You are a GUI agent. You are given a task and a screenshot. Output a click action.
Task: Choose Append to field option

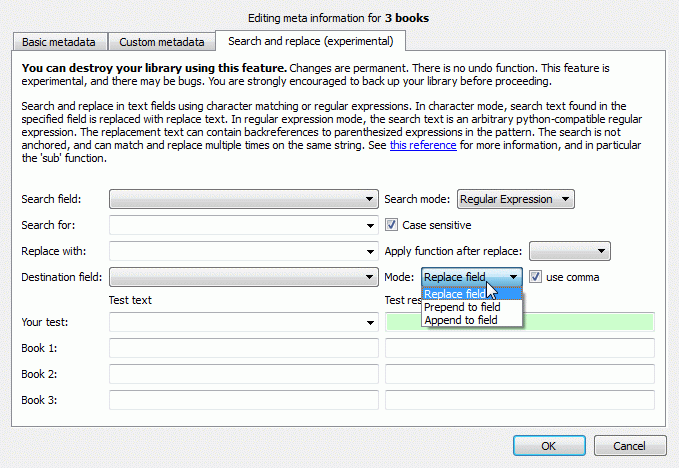[x=461, y=320]
